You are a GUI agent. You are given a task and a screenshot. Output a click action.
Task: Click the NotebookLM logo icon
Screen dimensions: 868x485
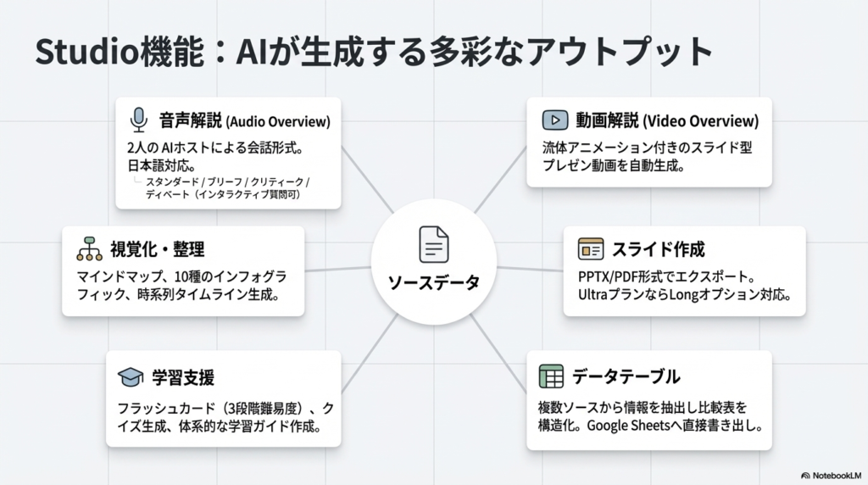805,476
